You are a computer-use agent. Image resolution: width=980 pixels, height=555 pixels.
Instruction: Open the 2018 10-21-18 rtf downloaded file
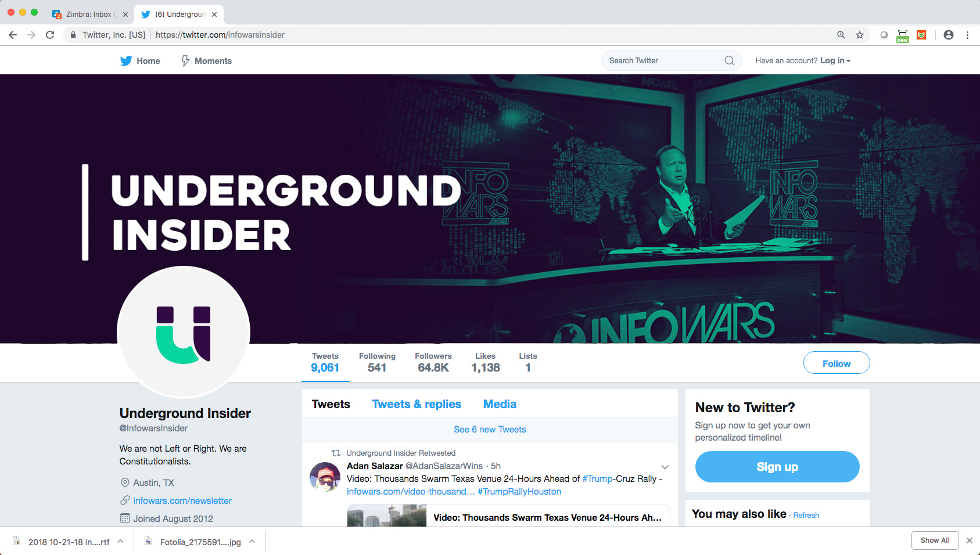pyautogui.click(x=69, y=542)
